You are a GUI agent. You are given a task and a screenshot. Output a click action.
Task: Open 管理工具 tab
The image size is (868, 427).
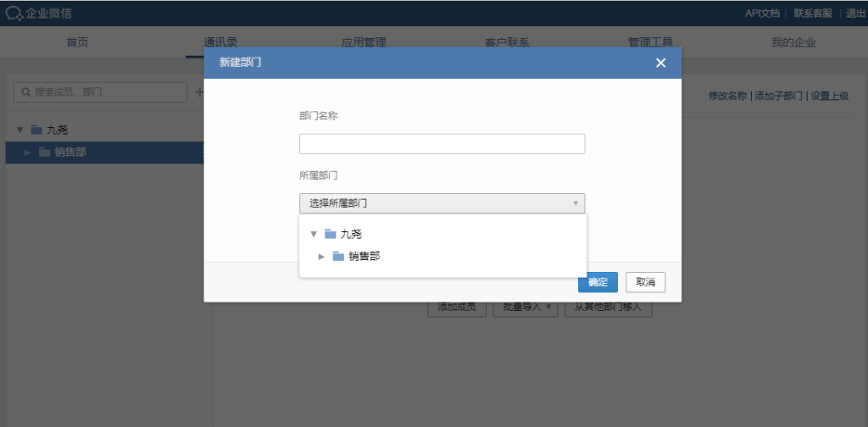650,42
